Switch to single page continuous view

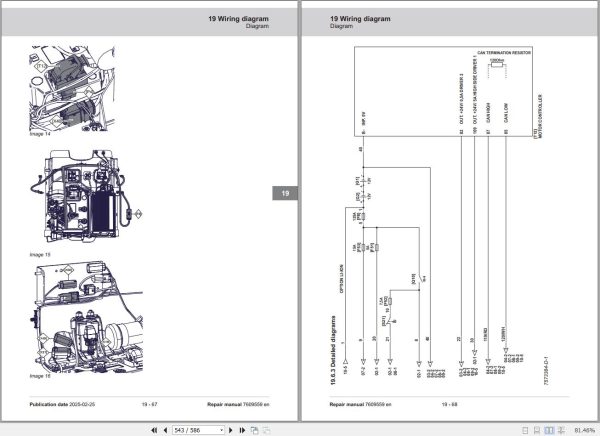click(536, 430)
